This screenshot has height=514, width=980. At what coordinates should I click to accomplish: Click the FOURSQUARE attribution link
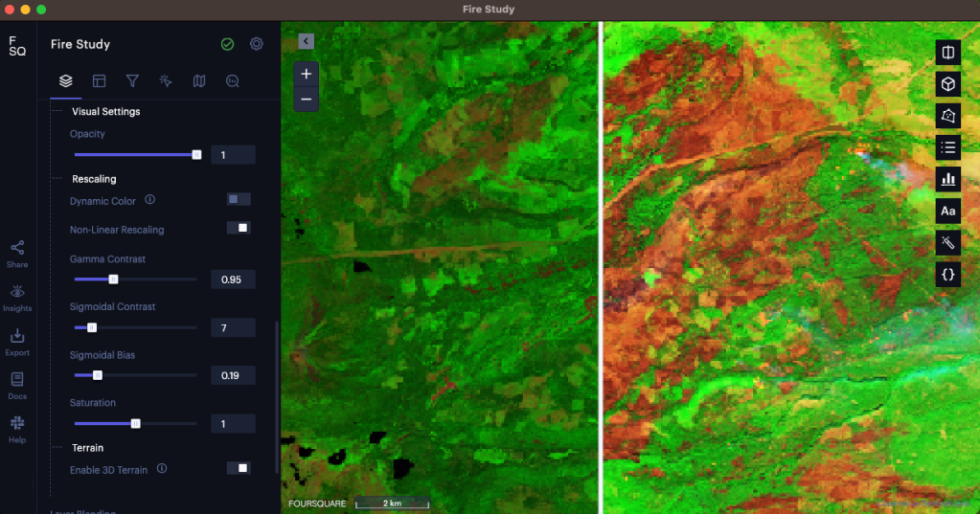[317, 503]
